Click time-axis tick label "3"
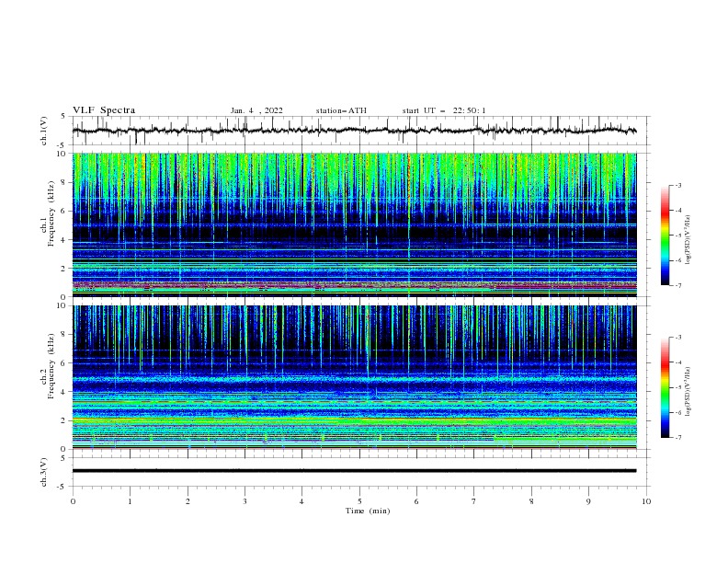Screen dimensions: 728x563 245,501
